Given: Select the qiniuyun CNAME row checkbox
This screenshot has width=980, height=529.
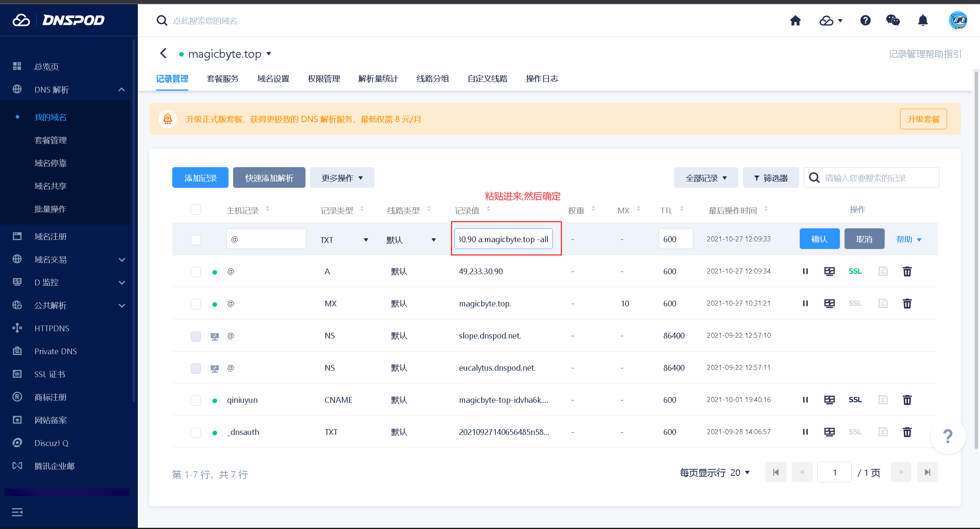Looking at the screenshot, I should 196,400.
